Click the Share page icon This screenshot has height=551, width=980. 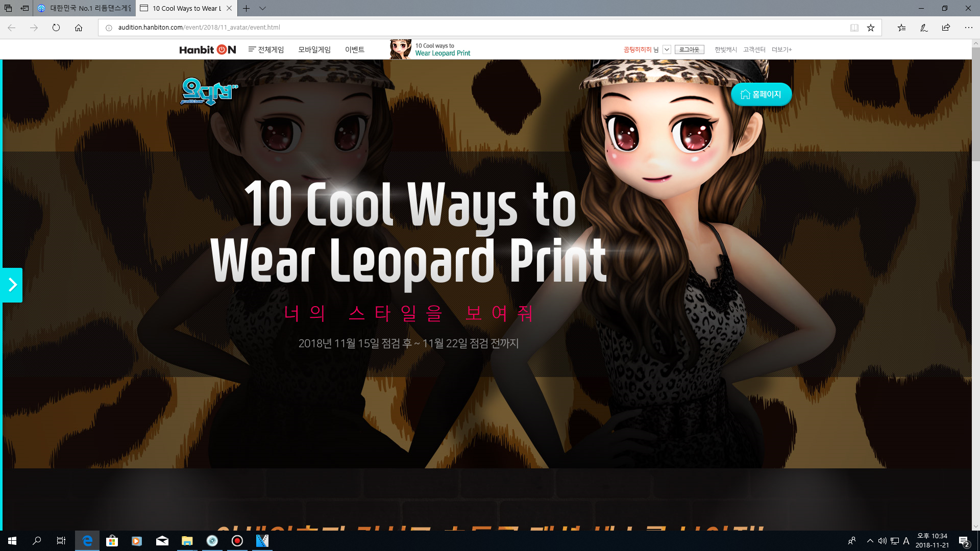pyautogui.click(x=946, y=28)
